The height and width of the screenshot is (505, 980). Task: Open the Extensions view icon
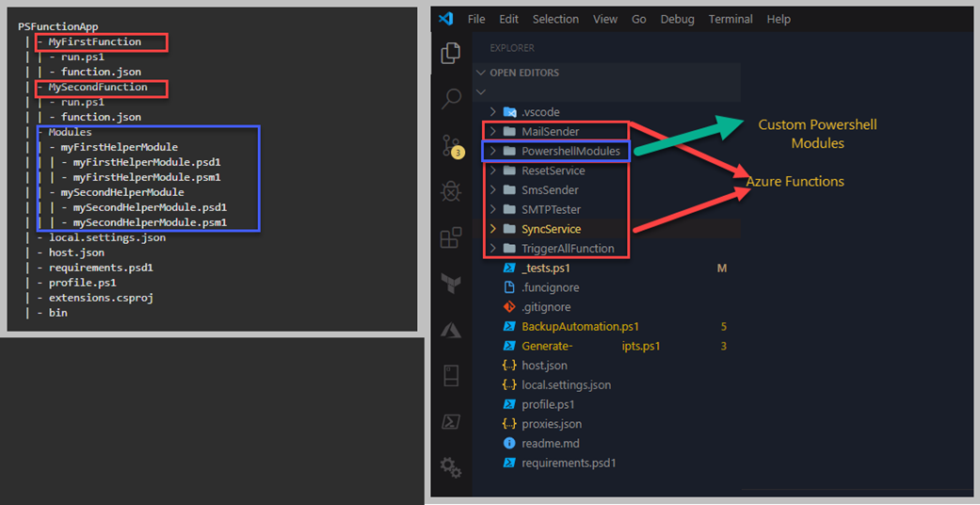[x=451, y=237]
